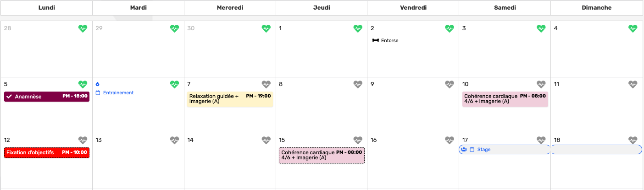Click the checkmark on the Anamnèse event
Screen dimensions: 644x190
point(9,97)
